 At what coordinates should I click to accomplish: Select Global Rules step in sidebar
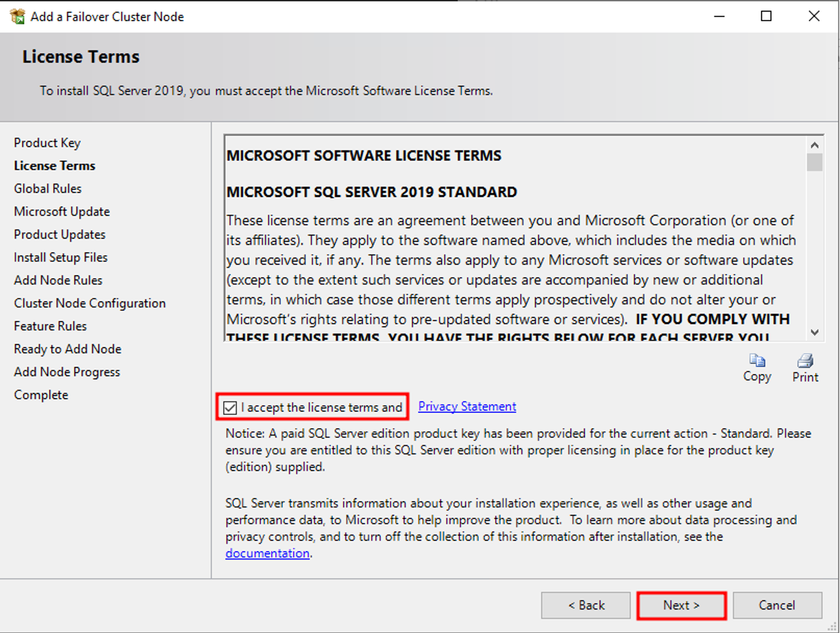[48, 189]
